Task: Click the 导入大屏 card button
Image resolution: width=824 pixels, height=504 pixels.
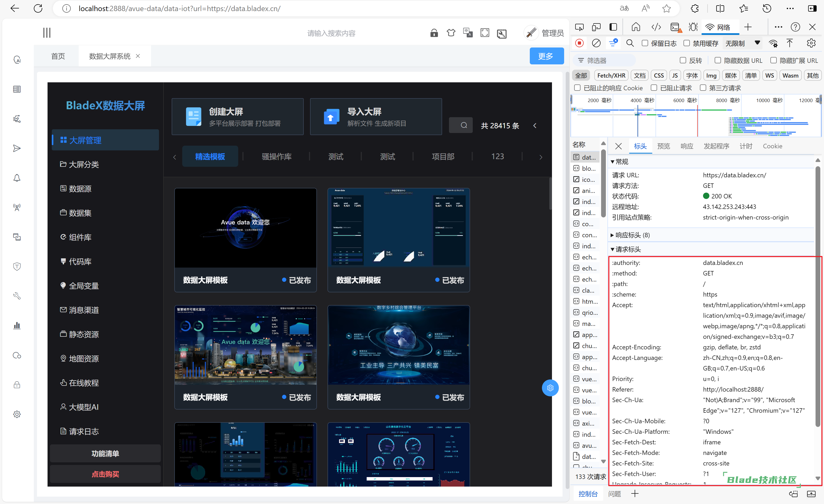Action: coord(376,117)
